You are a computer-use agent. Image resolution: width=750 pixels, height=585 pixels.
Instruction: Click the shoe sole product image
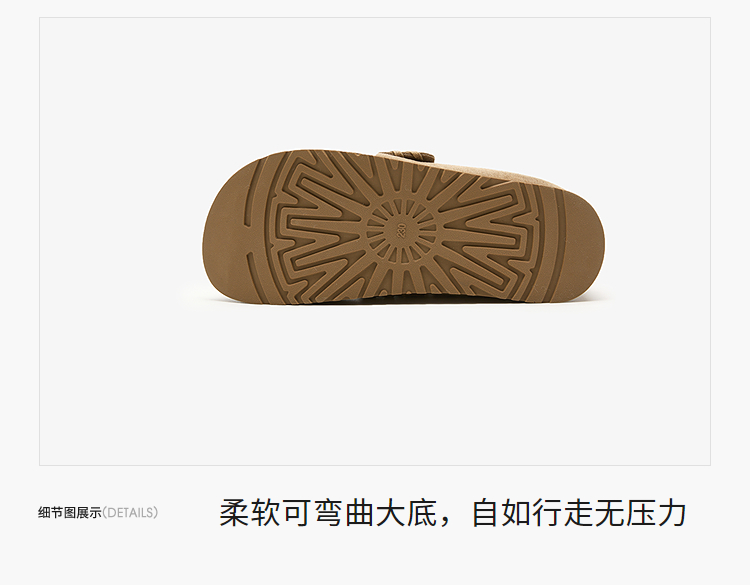coord(403,226)
